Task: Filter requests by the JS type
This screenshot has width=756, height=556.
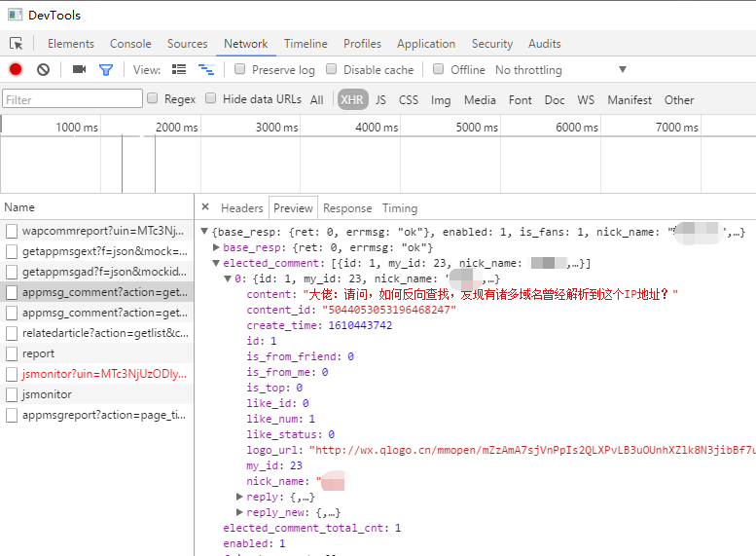Action: coord(380,99)
